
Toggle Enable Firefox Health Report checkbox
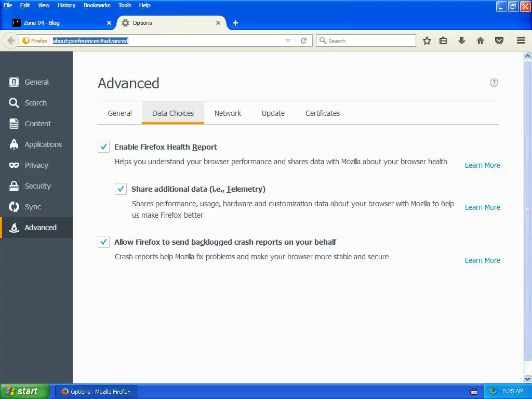pyautogui.click(x=103, y=147)
